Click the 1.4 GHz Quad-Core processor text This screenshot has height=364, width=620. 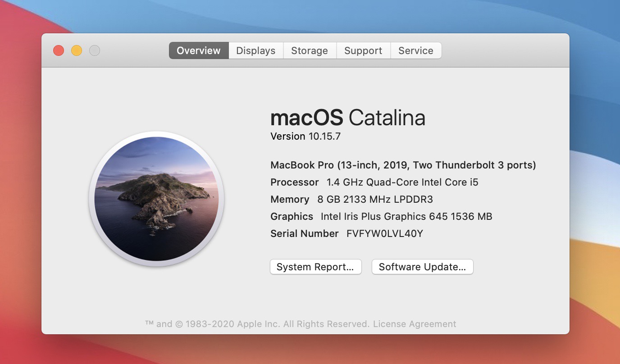(x=402, y=182)
